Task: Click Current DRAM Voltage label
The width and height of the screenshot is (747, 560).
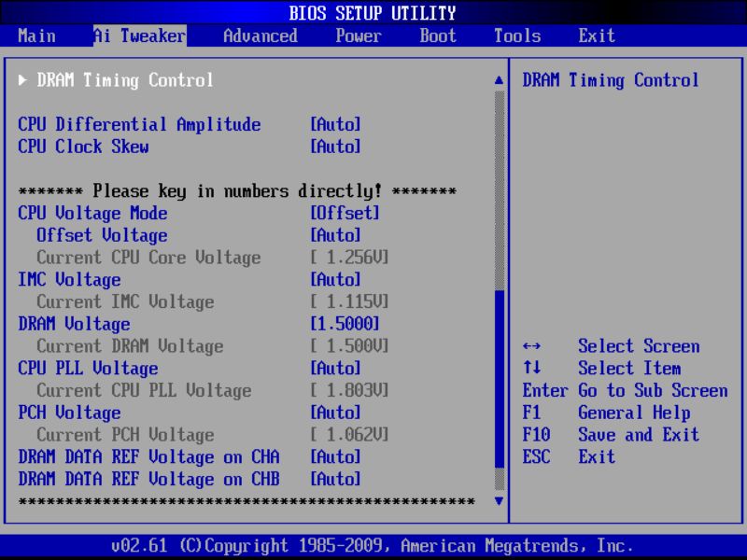Action: 130,346
